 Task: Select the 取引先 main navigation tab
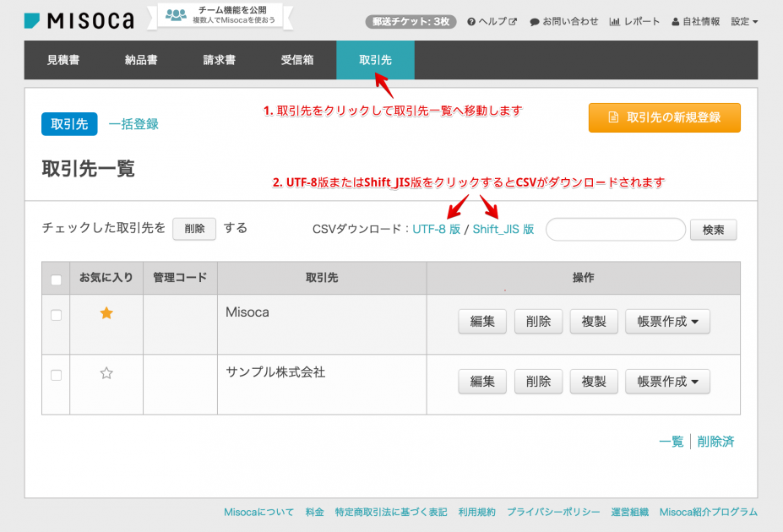click(x=376, y=60)
